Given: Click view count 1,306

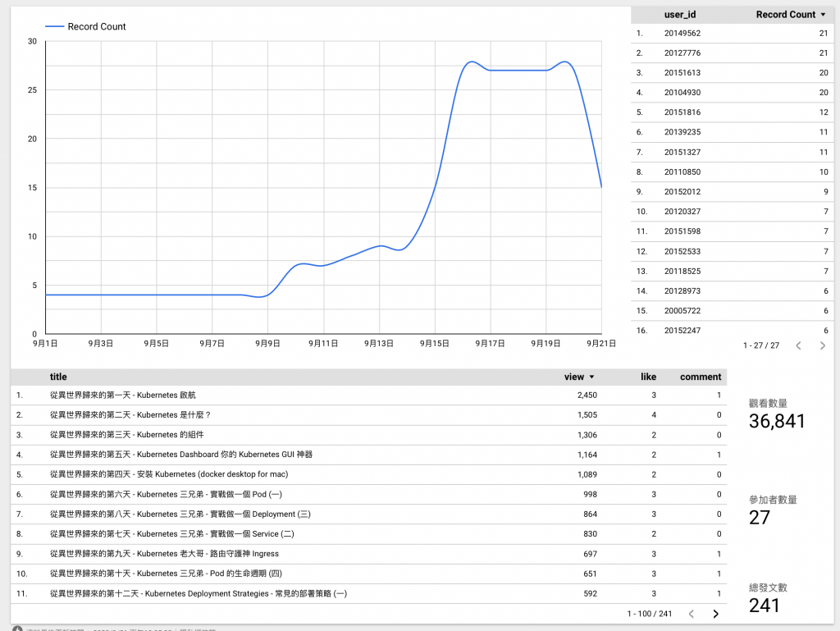Looking at the screenshot, I should pyautogui.click(x=587, y=435).
